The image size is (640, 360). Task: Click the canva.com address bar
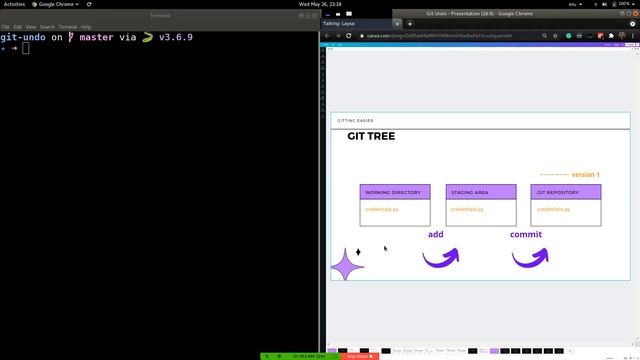449,36
